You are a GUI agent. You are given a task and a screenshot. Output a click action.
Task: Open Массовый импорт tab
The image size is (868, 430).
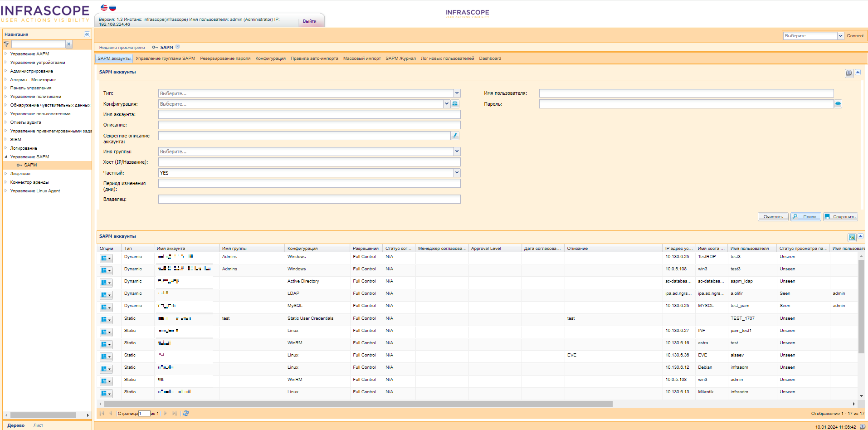[362, 59]
